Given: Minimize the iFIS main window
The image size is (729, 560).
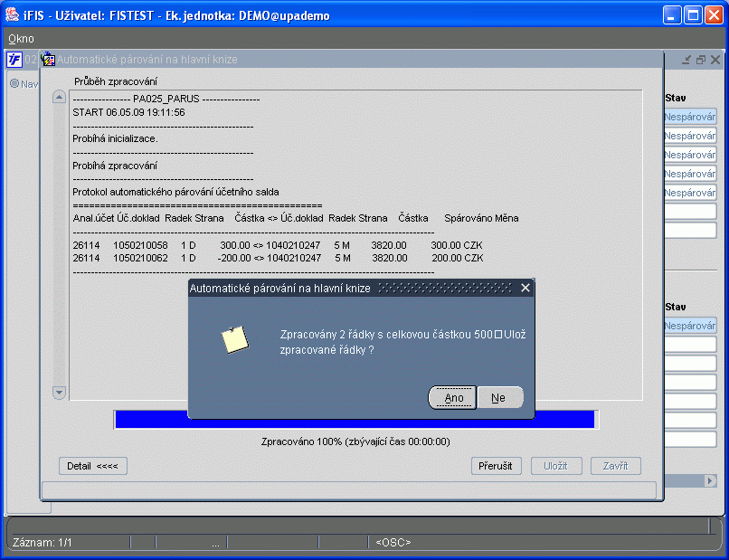Looking at the screenshot, I should pos(672,14).
